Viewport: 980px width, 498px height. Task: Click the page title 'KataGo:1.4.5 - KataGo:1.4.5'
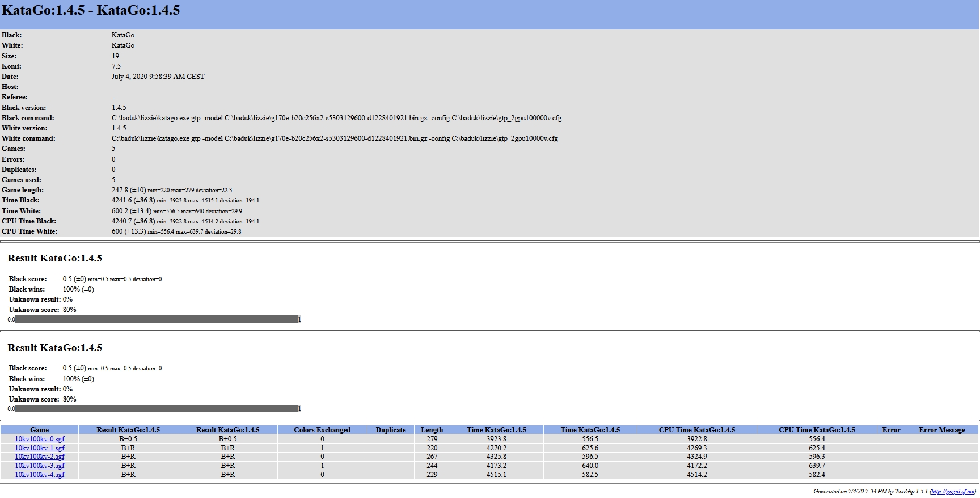click(91, 11)
